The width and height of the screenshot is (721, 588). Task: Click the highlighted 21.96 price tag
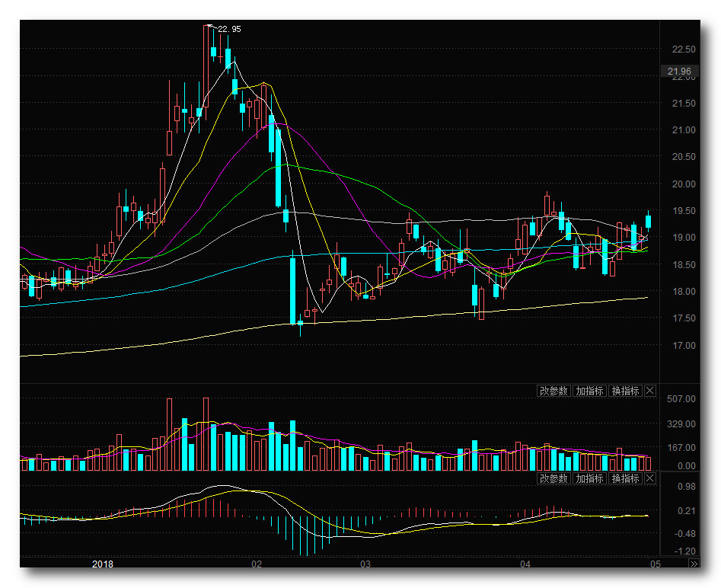[679, 72]
